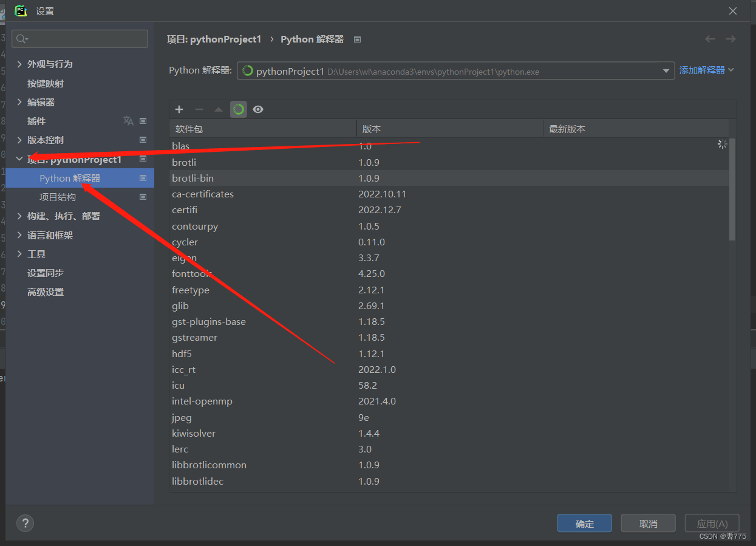Screen dimensions: 756x546
Task: Click the settings search input field
Action: pyautogui.click(x=80, y=39)
